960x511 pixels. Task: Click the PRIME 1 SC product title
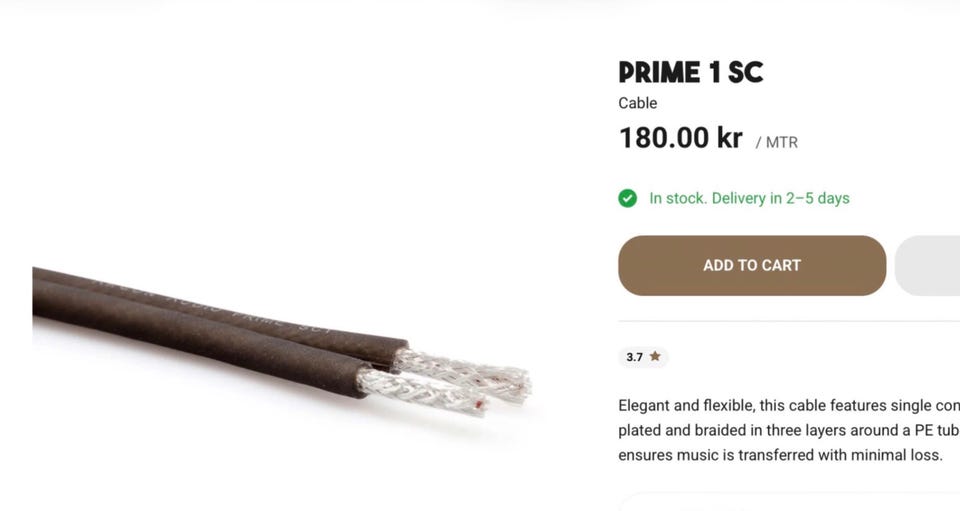tap(691, 72)
